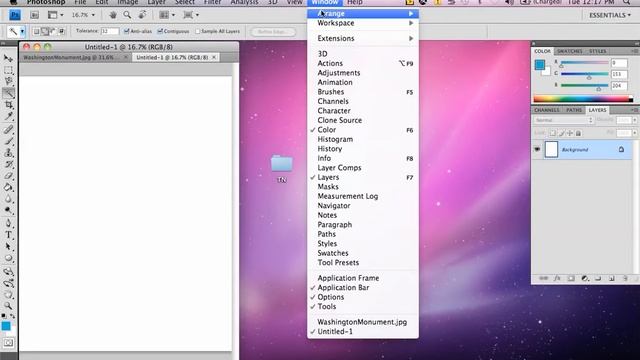The width and height of the screenshot is (640, 360).
Task: Expand the Arrange submenu
Action: (363, 13)
